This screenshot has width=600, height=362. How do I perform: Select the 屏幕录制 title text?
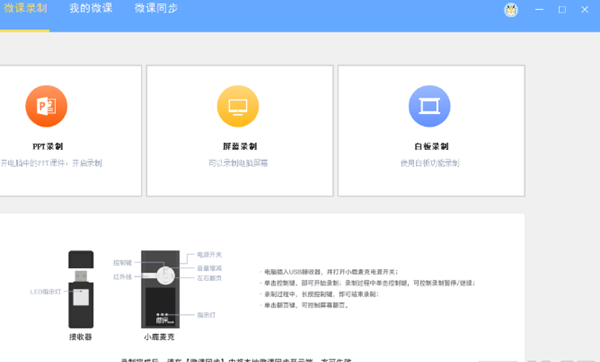click(240, 146)
